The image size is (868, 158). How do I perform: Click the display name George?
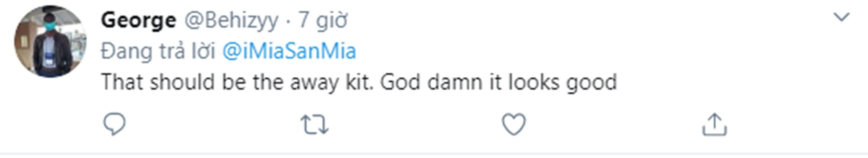139,20
